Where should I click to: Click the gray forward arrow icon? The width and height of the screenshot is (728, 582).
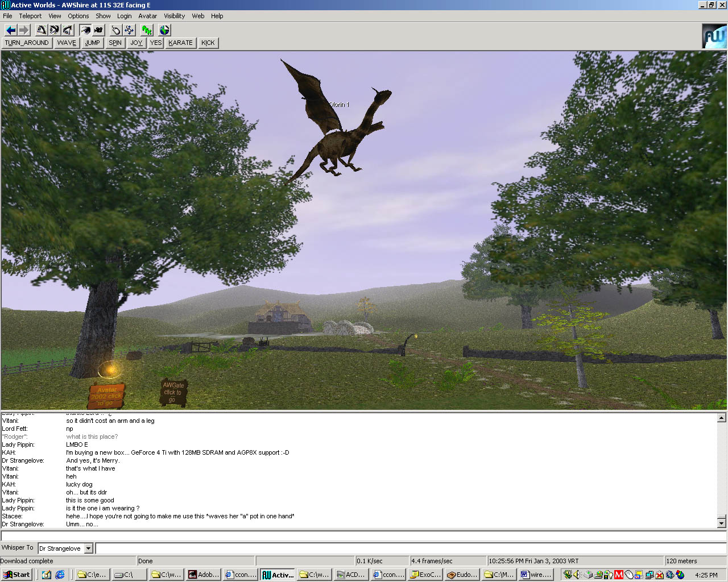(x=23, y=30)
